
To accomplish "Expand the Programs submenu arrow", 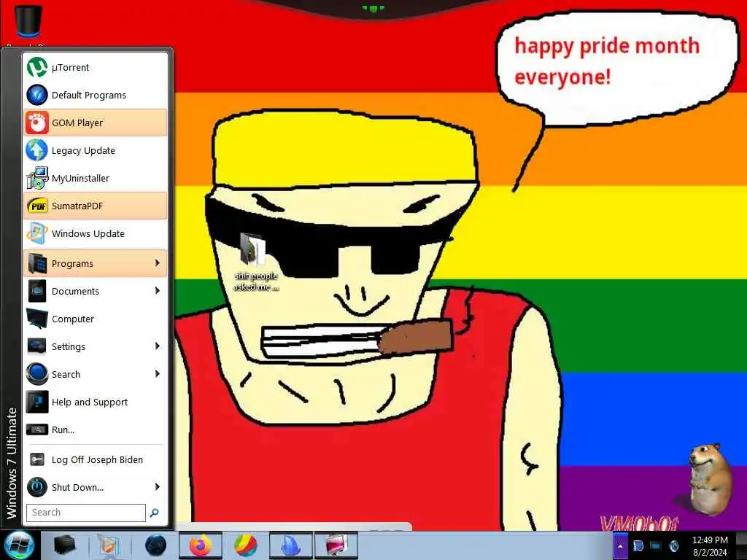I will tap(158, 262).
